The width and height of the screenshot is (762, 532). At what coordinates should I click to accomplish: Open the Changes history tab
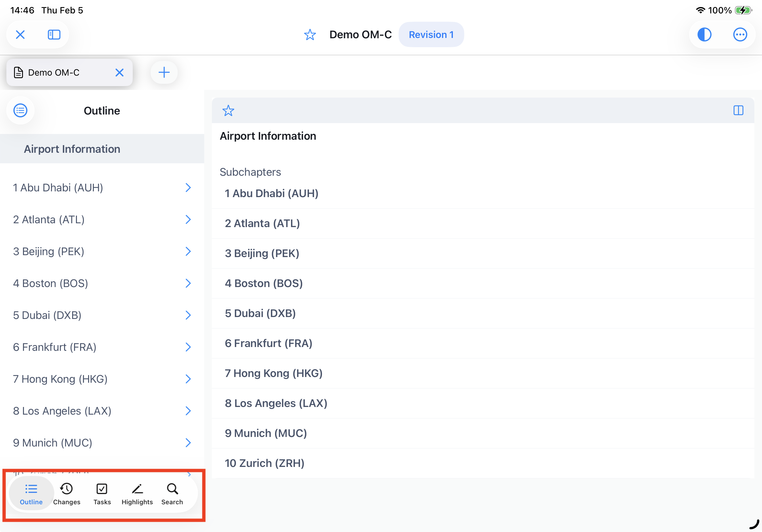[67, 493]
